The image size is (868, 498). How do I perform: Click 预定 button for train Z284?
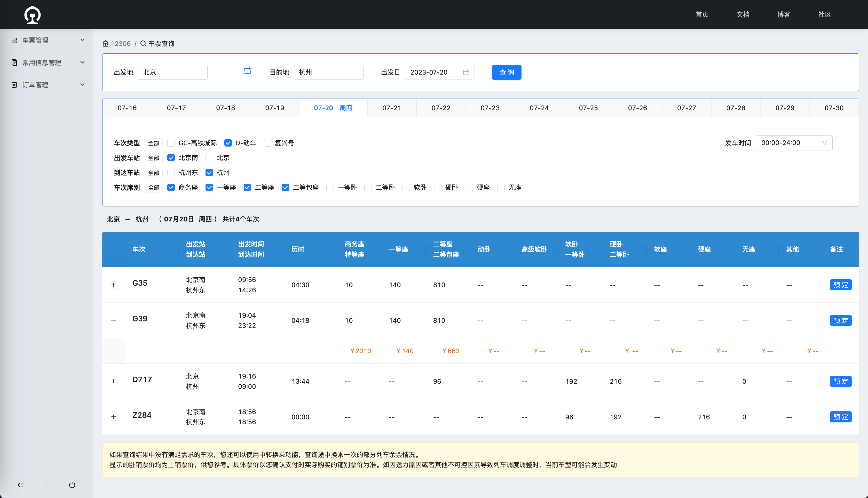840,417
